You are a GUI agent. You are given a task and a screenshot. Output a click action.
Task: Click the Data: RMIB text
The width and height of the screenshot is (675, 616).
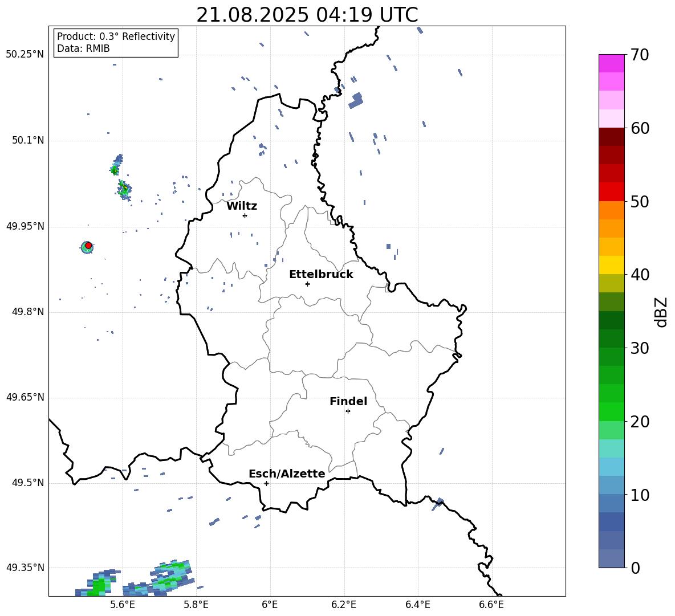83,48
